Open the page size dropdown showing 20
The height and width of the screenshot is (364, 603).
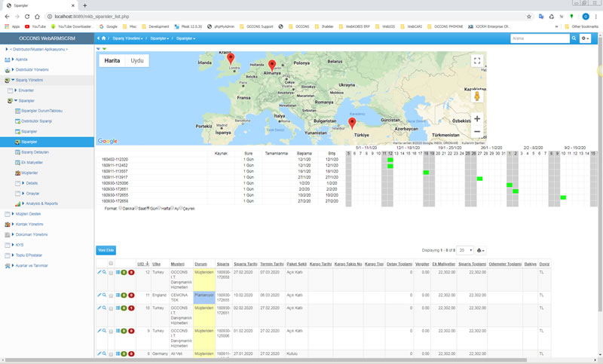tap(465, 251)
